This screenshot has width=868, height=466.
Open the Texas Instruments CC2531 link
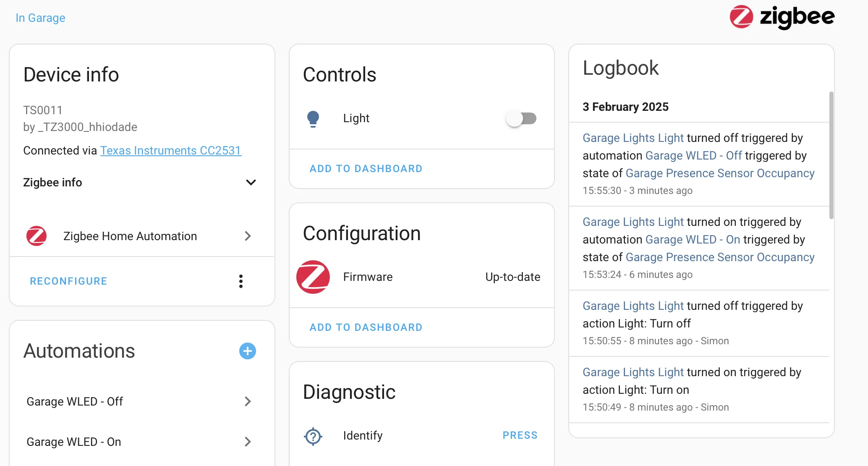point(171,151)
